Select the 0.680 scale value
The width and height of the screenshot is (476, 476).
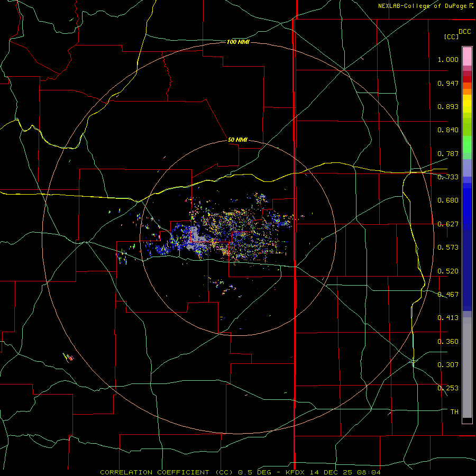pos(448,200)
